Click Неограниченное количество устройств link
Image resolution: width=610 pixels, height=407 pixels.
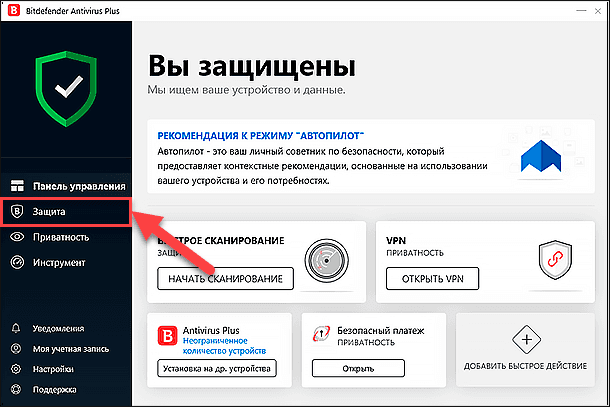[224, 346]
